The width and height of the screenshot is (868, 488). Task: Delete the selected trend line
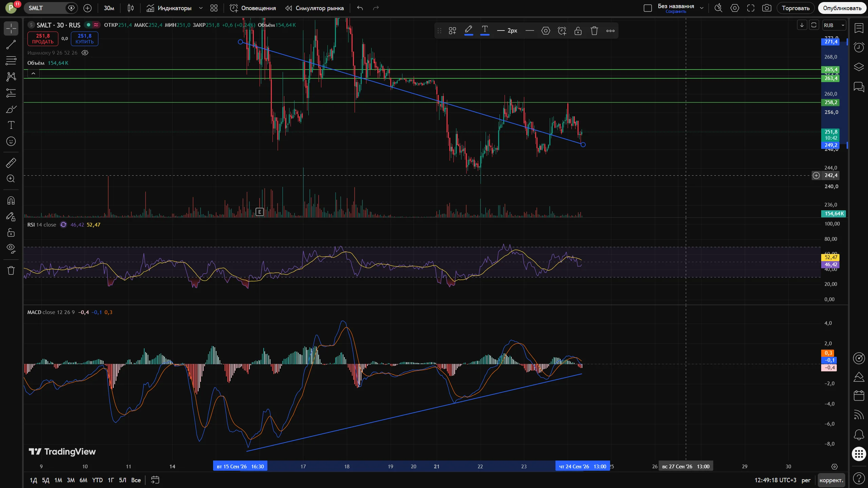594,31
